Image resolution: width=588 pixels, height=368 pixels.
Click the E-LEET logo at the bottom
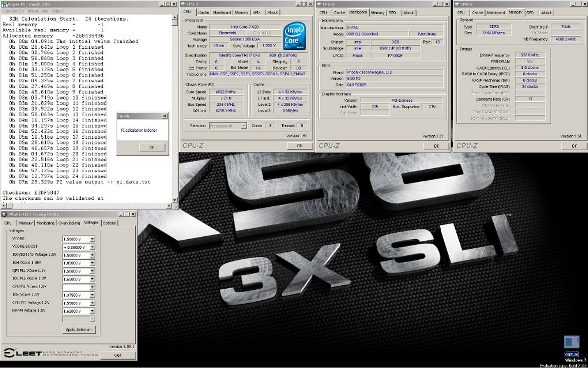click(51, 353)
